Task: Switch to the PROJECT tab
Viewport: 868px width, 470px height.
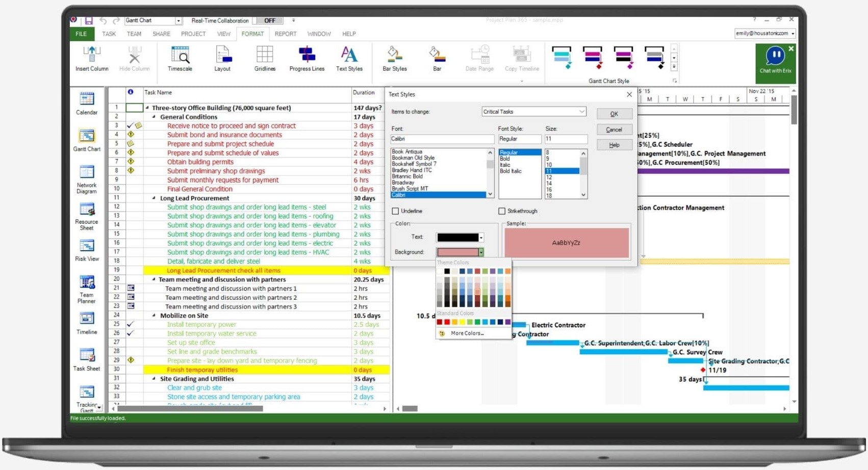Action: tap(193, 34)
